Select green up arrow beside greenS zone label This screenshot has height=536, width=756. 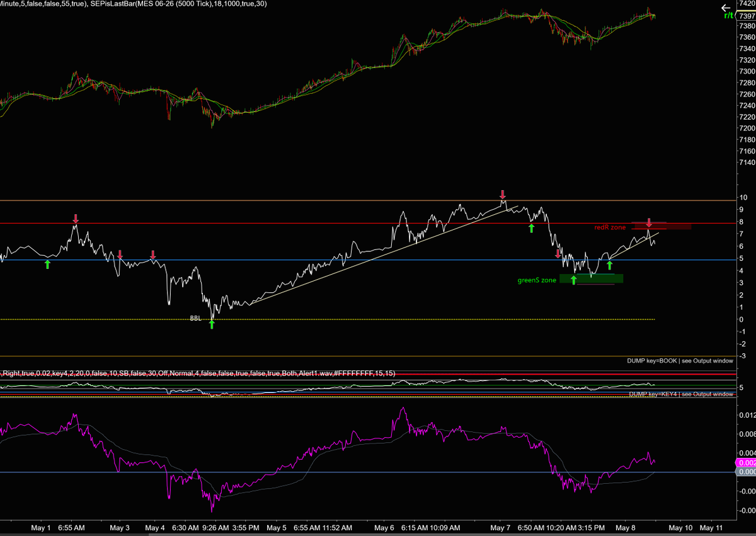(x=573, y=280)
